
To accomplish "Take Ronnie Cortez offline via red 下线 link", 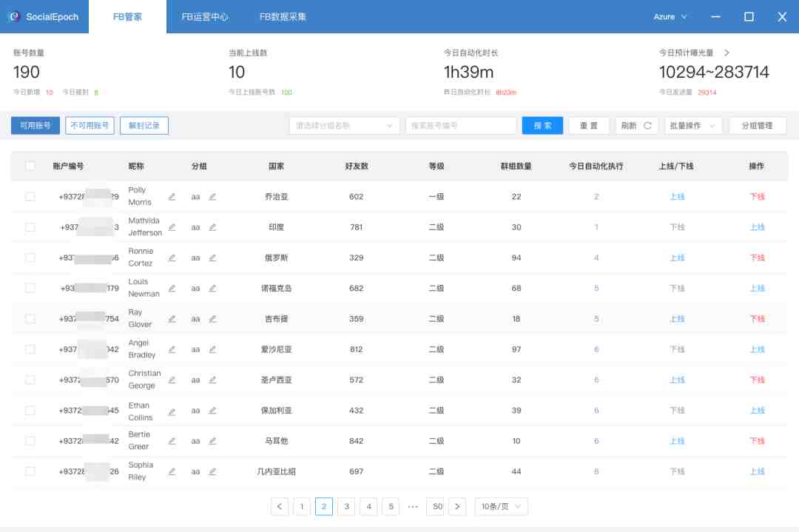I will 758,257.
